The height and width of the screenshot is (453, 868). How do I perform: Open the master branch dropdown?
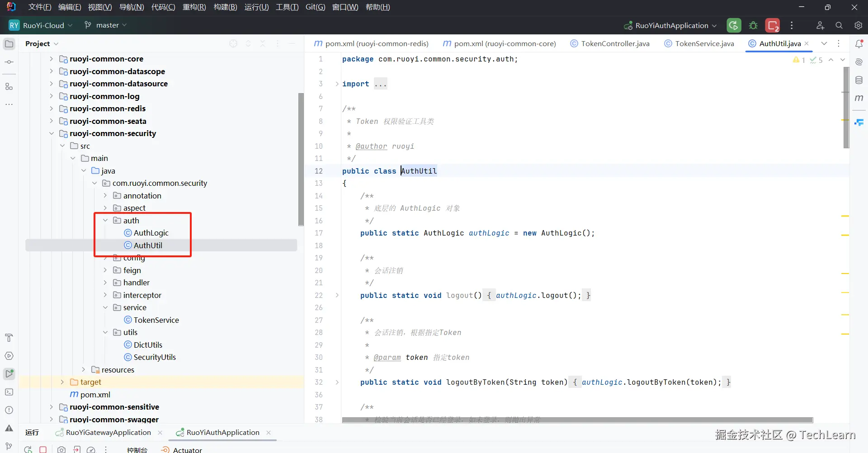106,25
